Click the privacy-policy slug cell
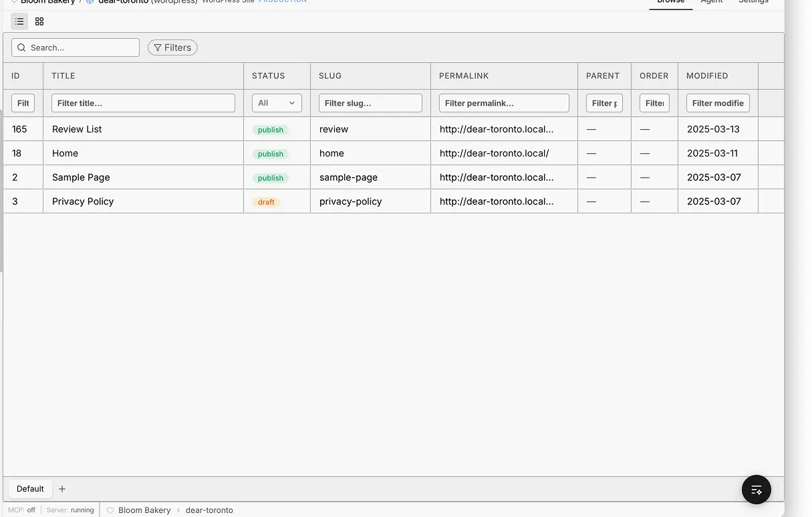 pos(370,201)
